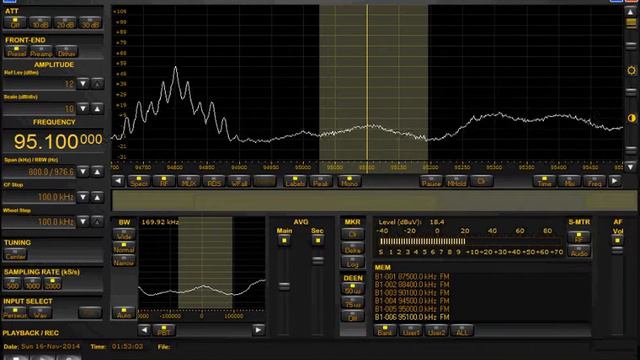Select the Time axis button

pyautogui.click(x=544, y=181)
